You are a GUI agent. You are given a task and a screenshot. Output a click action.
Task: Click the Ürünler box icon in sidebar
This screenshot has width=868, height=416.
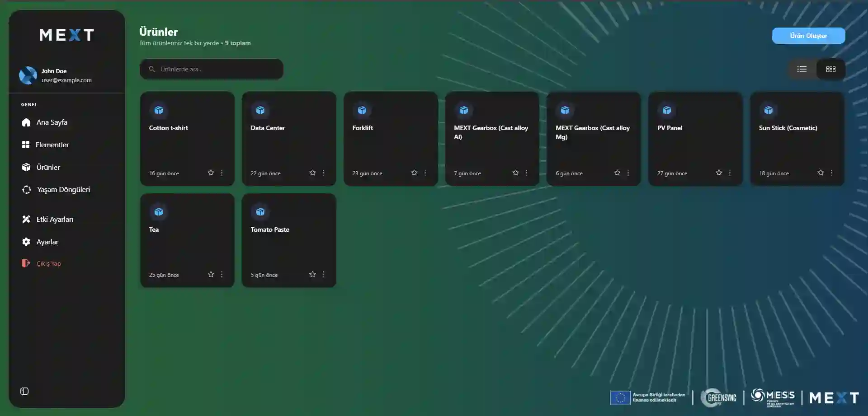point(26,167)
